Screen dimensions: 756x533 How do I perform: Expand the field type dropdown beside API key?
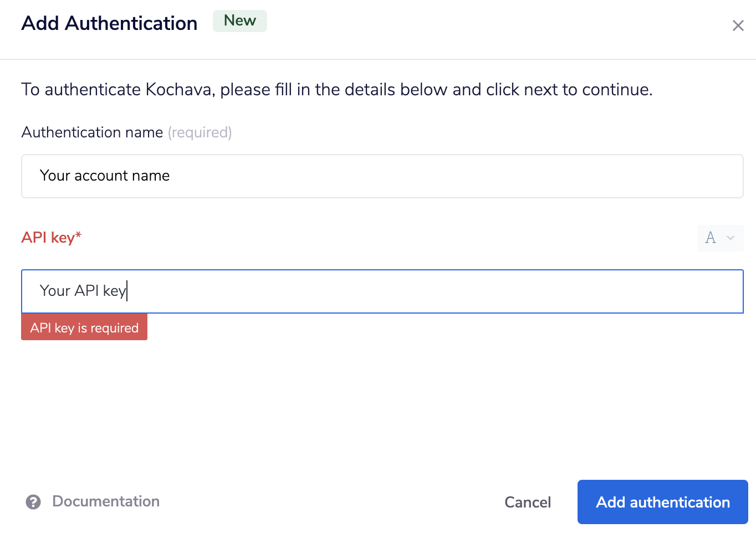coord(720,238)
